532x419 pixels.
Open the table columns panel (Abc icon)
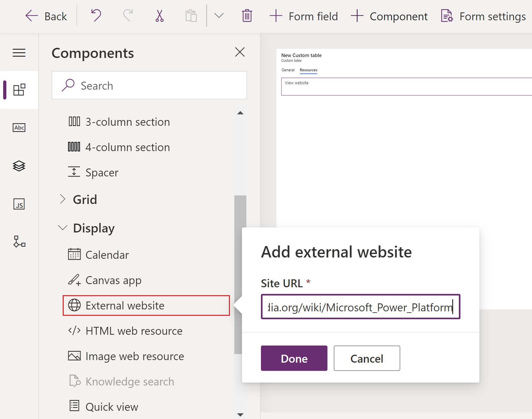19,128
